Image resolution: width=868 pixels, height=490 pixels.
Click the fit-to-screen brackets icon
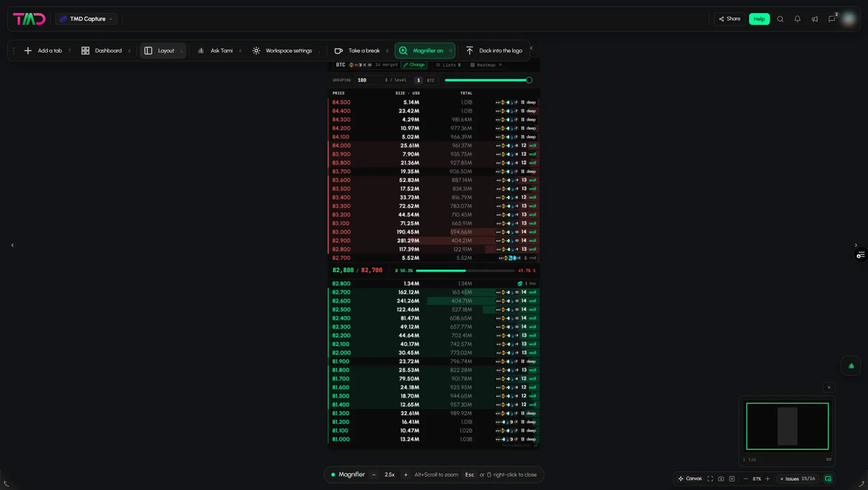point(710,479)
